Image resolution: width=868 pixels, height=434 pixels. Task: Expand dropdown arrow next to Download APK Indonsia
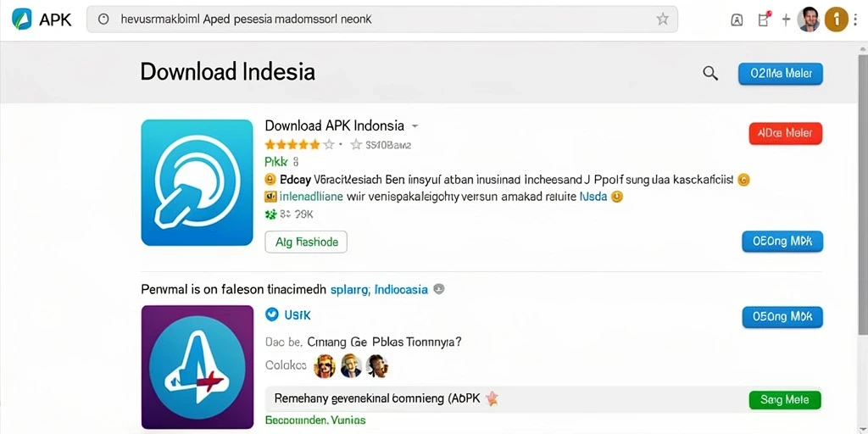point(415,126)
